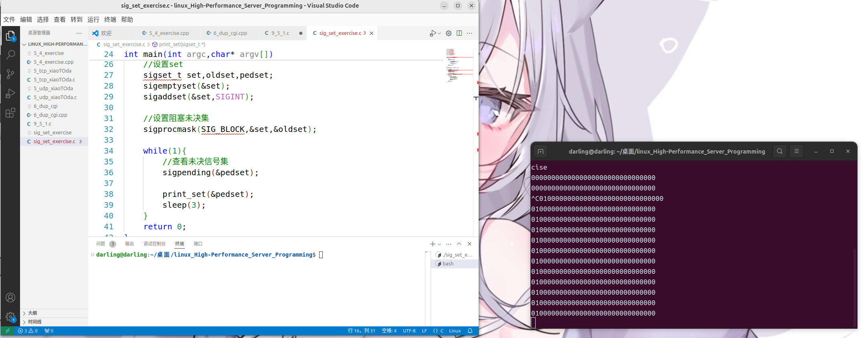Screen dimensions: 868x338
Task: Click the editor settings gear icon
Action: [449, 33]
